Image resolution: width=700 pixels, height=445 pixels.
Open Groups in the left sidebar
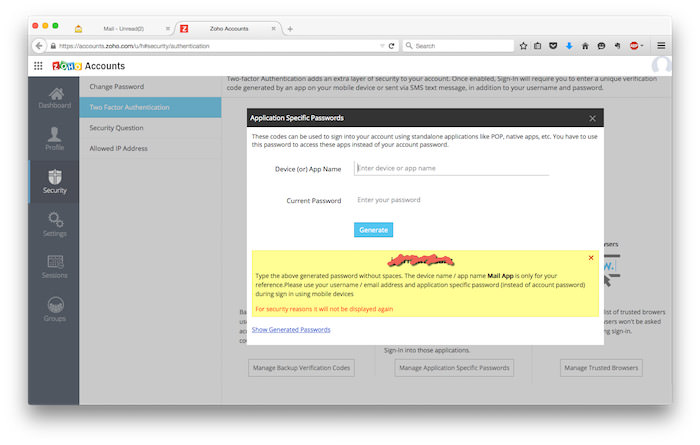point(54,309)
